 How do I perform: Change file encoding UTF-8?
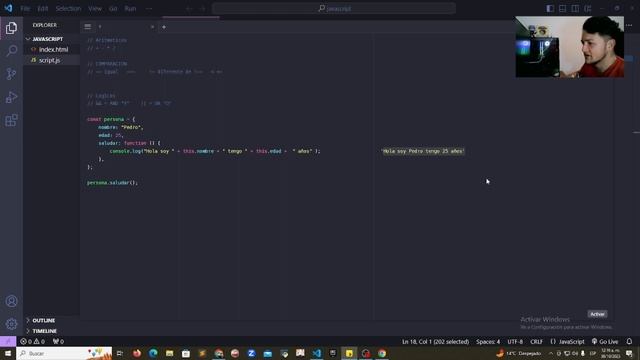[x=515, y=341]
